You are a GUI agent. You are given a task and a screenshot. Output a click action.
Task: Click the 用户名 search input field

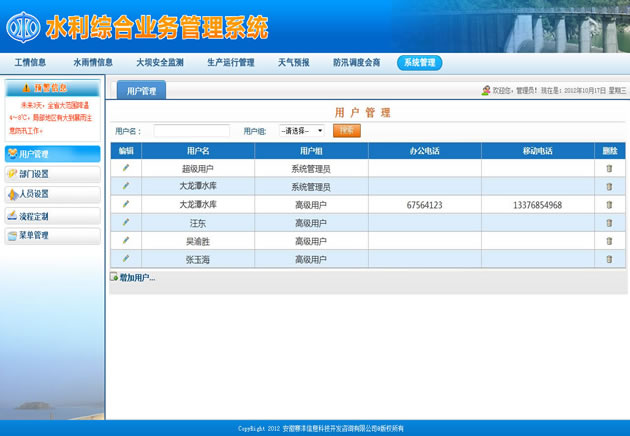[x=191, y=130]
